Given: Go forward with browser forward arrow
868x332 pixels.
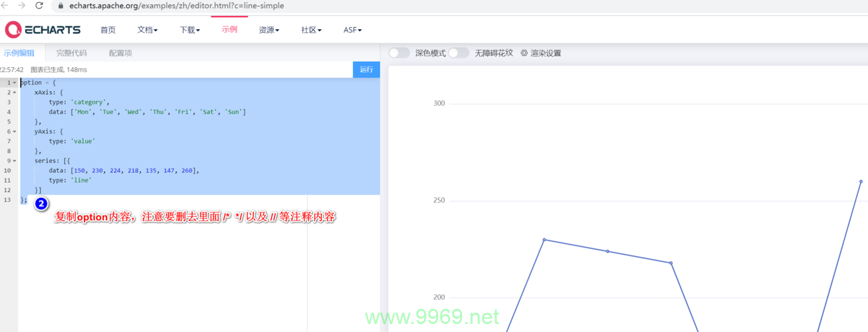Looking at the screenshot, I should click(x=22, y=5).
